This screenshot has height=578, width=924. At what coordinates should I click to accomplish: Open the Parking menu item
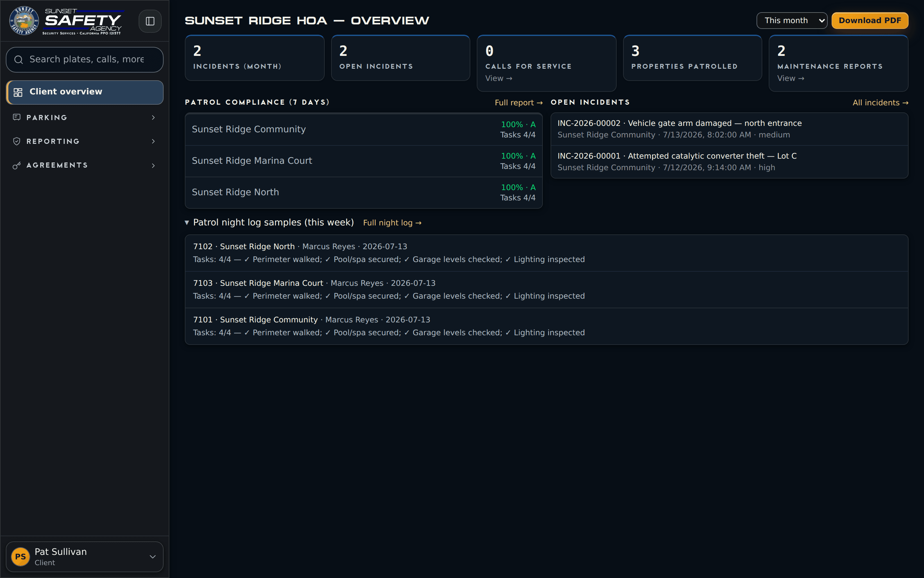coord(85,117)
